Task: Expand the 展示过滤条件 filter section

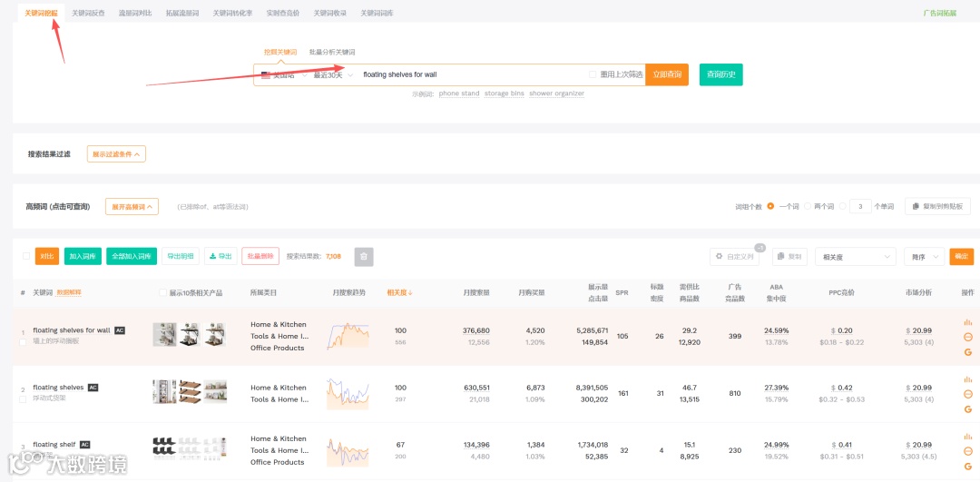Action: 116,153
